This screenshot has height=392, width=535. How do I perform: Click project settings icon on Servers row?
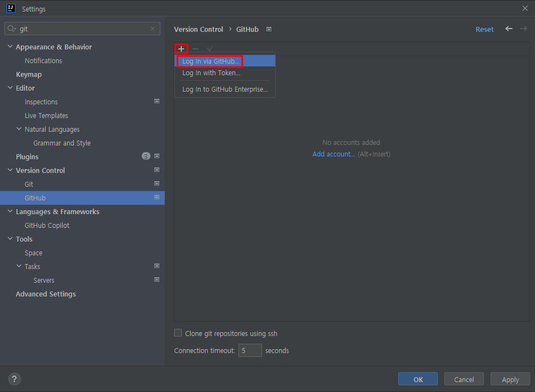click(157, 280)
